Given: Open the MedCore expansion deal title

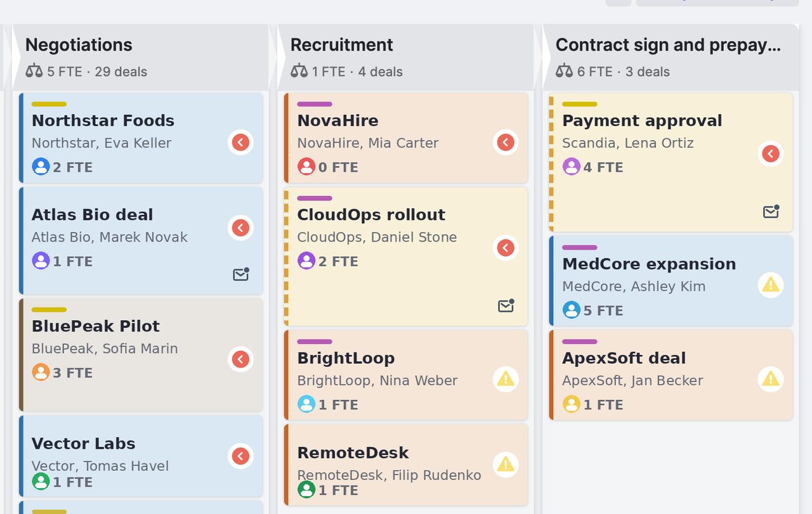Looking at the screenshot, I should tap(649, 264).
